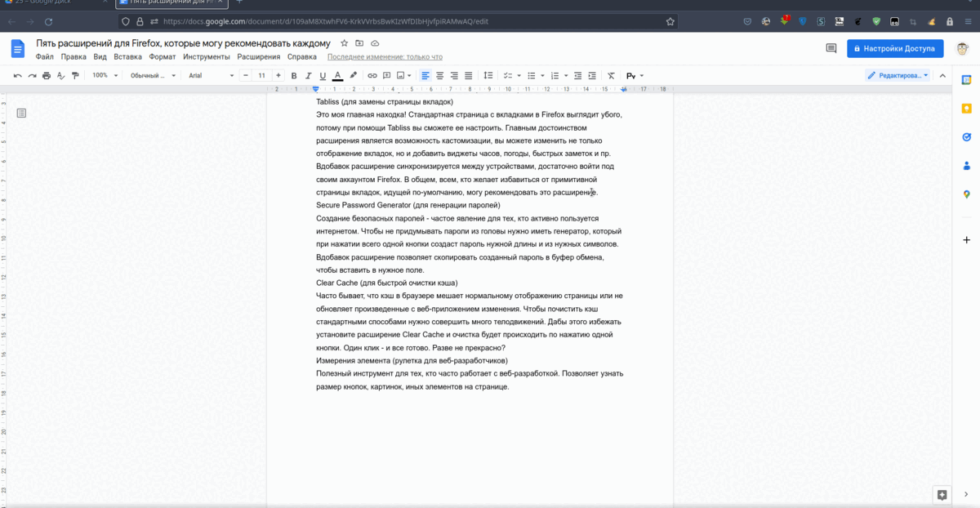The width and height of the screenshot is (980, 508).
Task: Click the font size field showing 11
Action: (261, 75)
